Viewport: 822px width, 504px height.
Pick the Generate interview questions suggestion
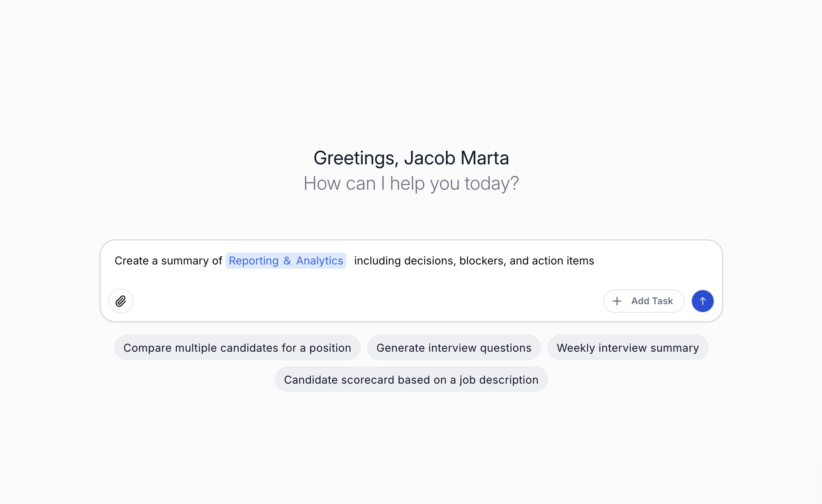(x=454, y=348)
